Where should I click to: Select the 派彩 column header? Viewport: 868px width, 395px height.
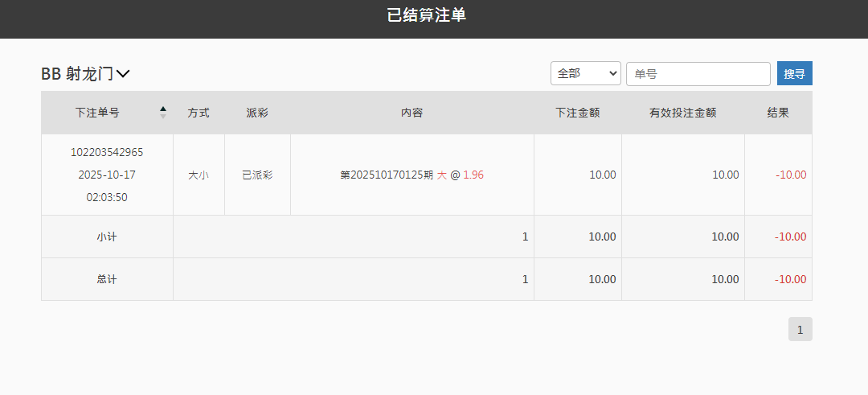[x=257, y=113]
